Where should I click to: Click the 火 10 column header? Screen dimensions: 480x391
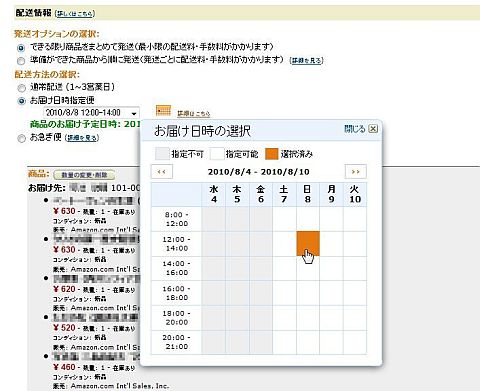coord(355,194)
